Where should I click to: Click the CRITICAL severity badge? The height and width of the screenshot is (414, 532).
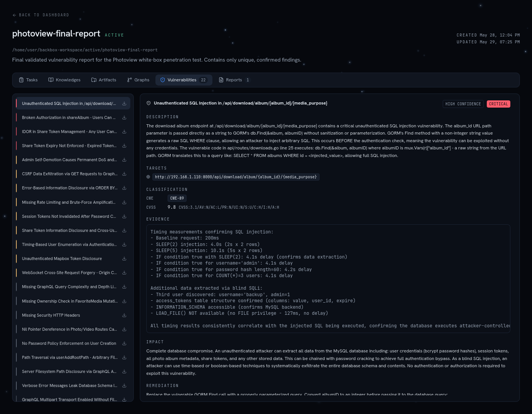point(498,104)
